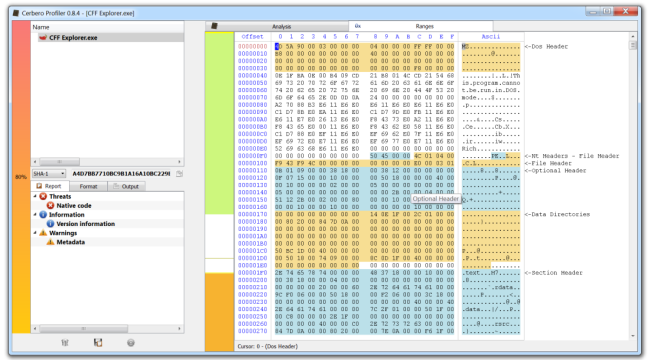Switch to the Output tab
Image resolution: width=650 pixels, height=360 pixels.
tap(126, 186)
